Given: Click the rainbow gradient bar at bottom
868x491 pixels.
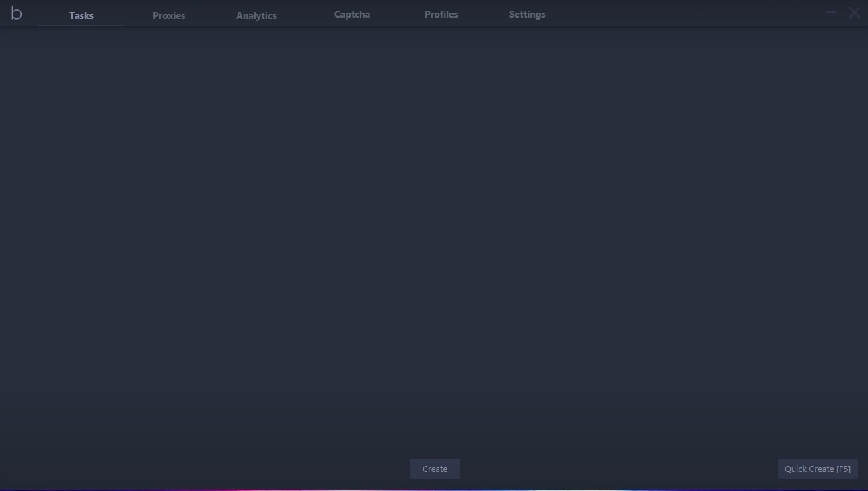Looking at the screenshot, I should pos(434,488).
